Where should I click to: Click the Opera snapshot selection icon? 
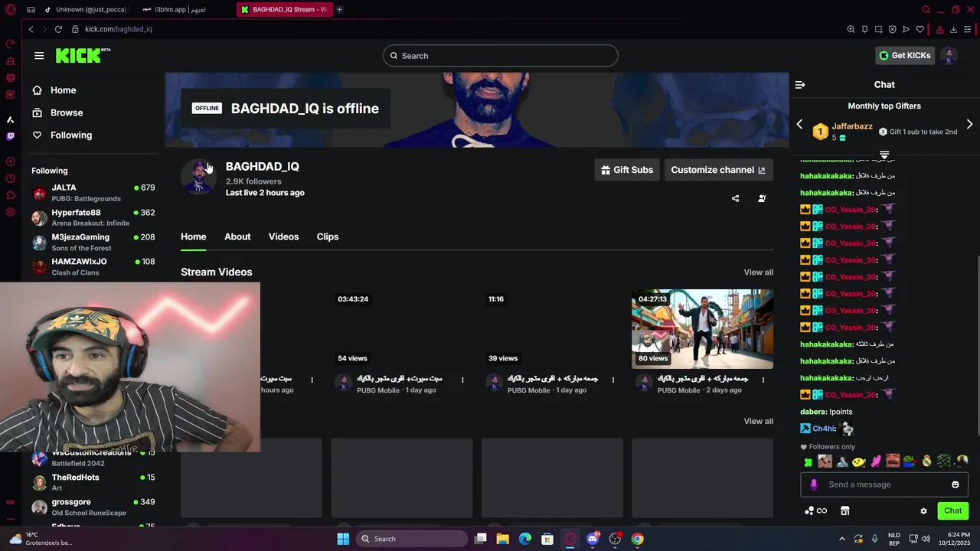(x=878, y=29)
